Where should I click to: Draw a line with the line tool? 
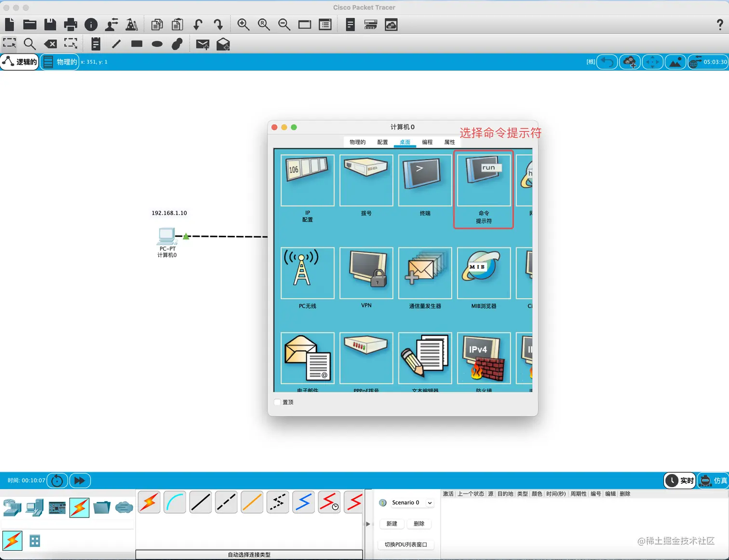click(116, 44)
